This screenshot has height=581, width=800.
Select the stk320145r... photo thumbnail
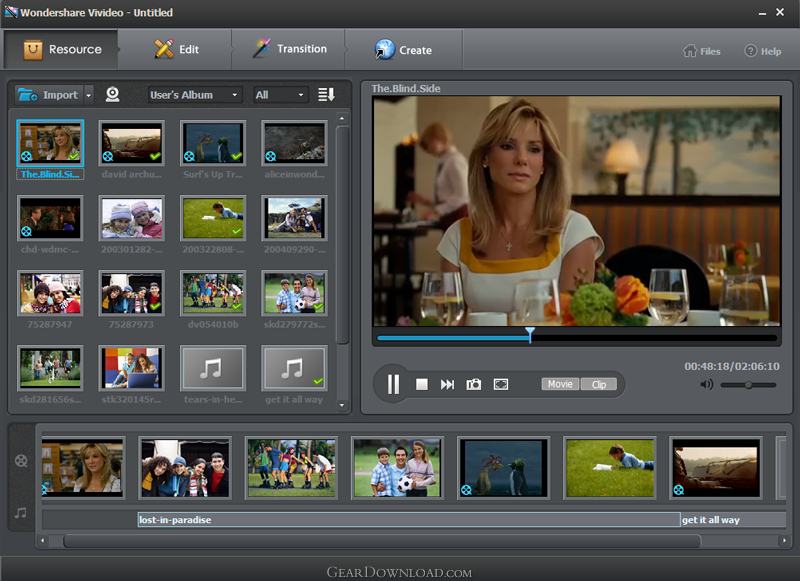click(132, 368)
